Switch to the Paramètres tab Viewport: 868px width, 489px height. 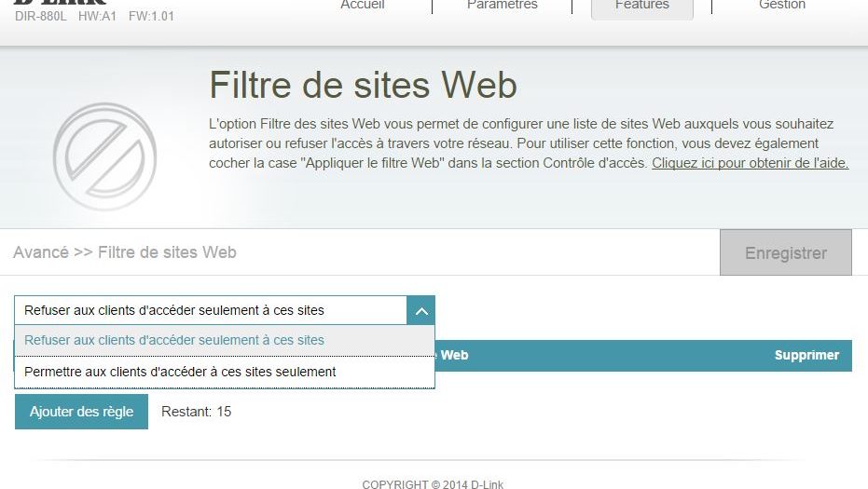(502, 6)
